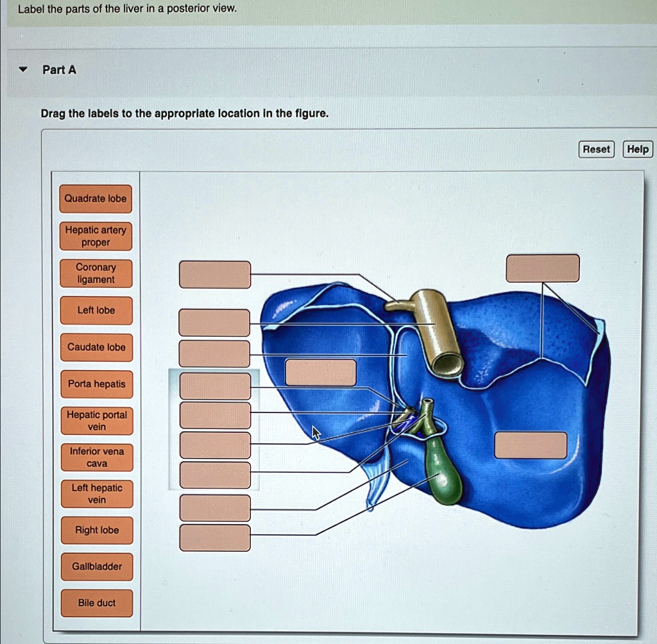Click the Reset button
The height and width of the screenshot is (644, 657).
(596, 149)
